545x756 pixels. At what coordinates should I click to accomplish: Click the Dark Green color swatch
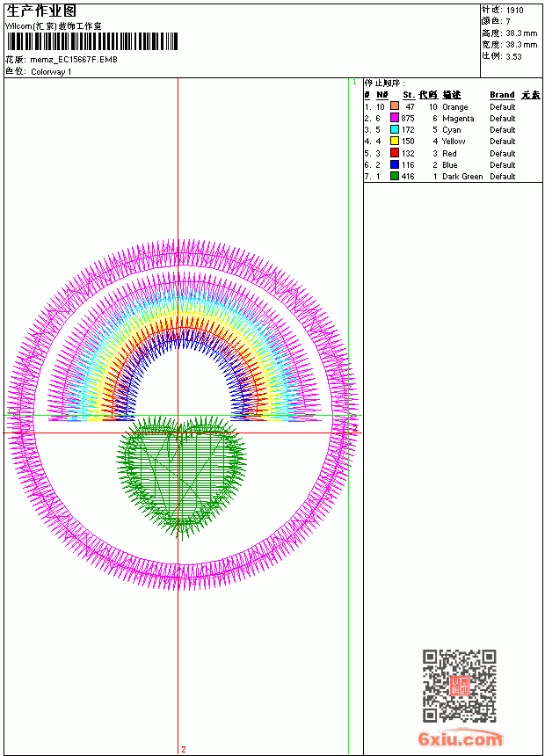(395, 177)
